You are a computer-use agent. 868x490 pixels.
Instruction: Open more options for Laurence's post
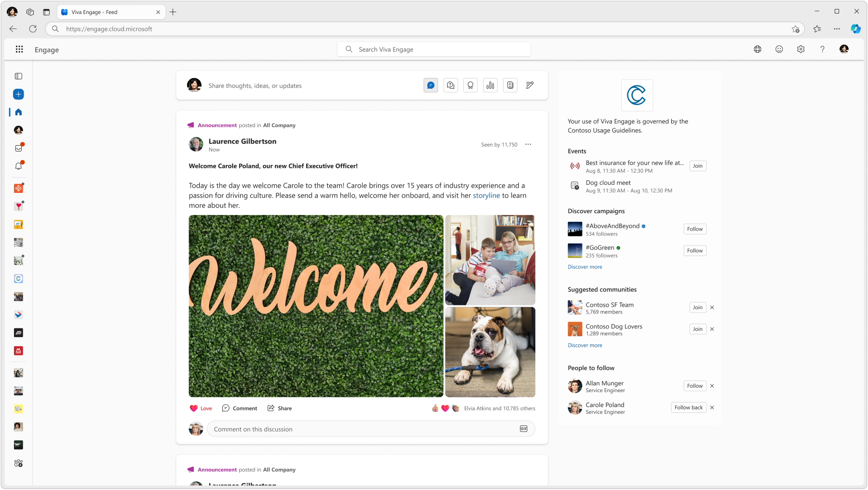528,144
